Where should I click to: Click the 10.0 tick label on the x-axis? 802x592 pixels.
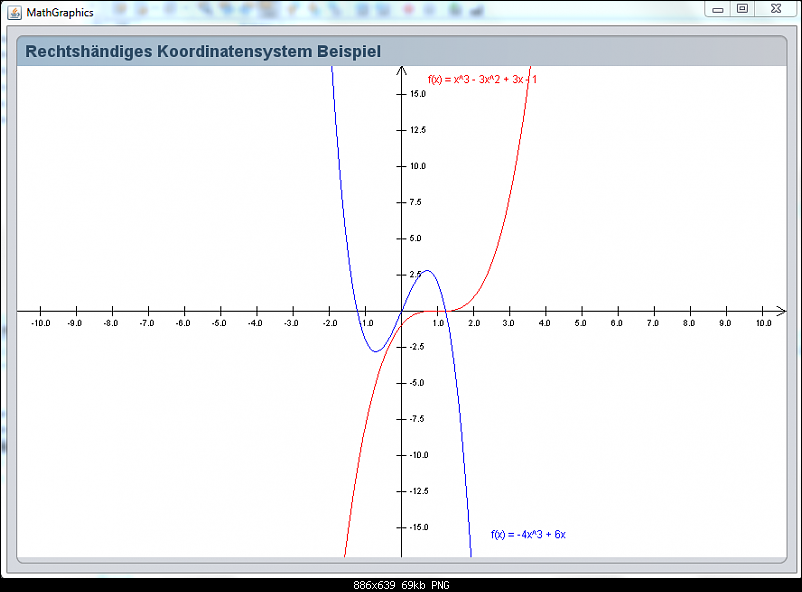(763, 323)
